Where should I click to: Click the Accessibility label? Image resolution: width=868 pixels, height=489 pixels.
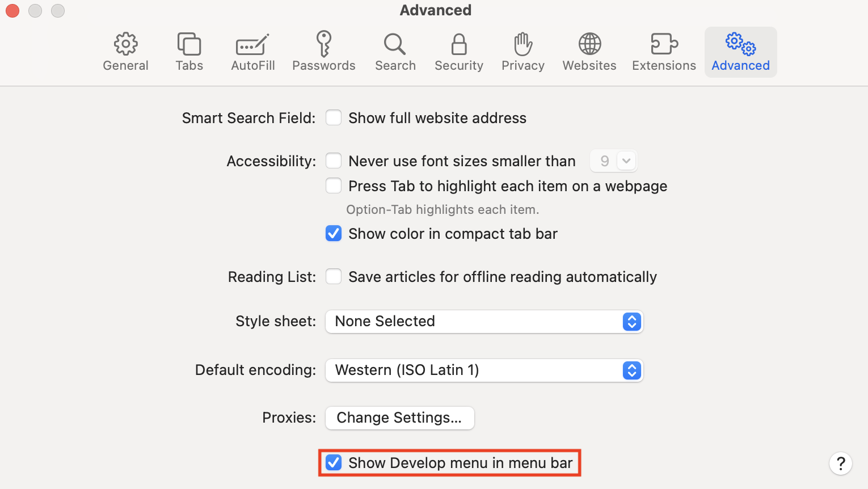pyautogui.click(x=271, y=161)
